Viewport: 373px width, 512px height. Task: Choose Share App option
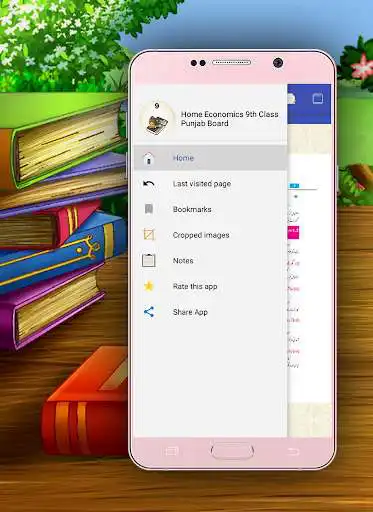[x=211, y=312]
